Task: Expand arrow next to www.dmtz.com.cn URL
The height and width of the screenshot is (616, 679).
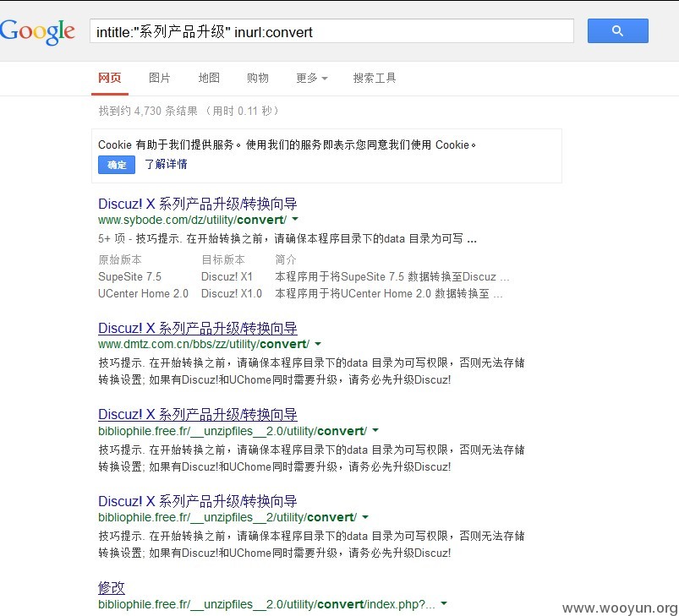Action: 318,344
